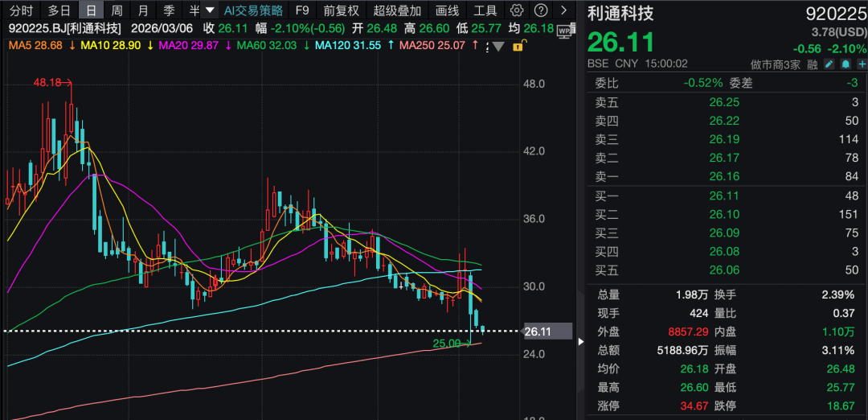Click the WP monitor icon

(x=565, y=28)
